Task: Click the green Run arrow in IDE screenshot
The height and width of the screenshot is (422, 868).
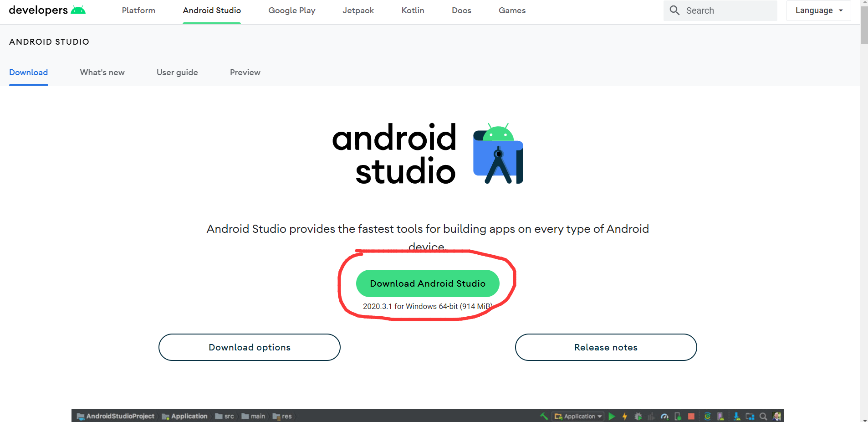Action: [x=612, y=416]
